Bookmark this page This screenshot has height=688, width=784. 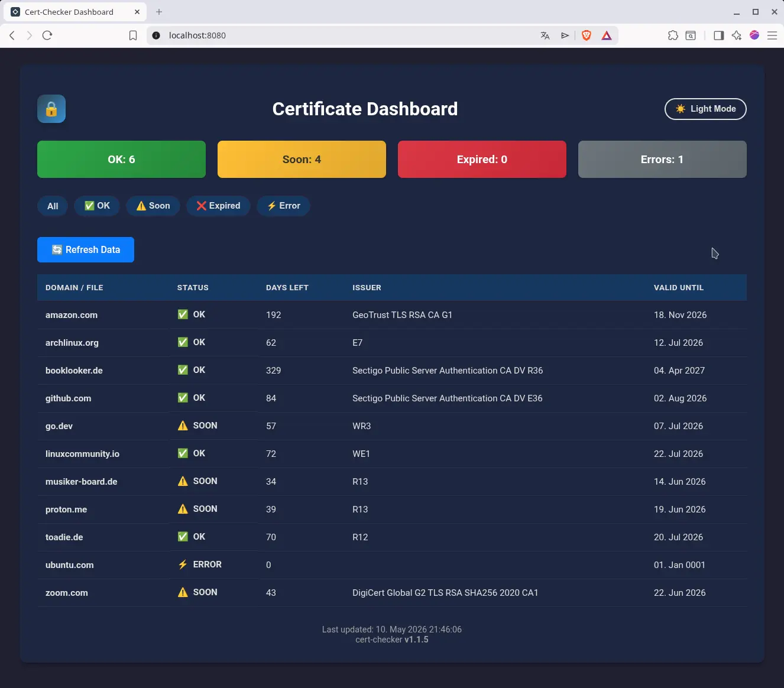133,35
